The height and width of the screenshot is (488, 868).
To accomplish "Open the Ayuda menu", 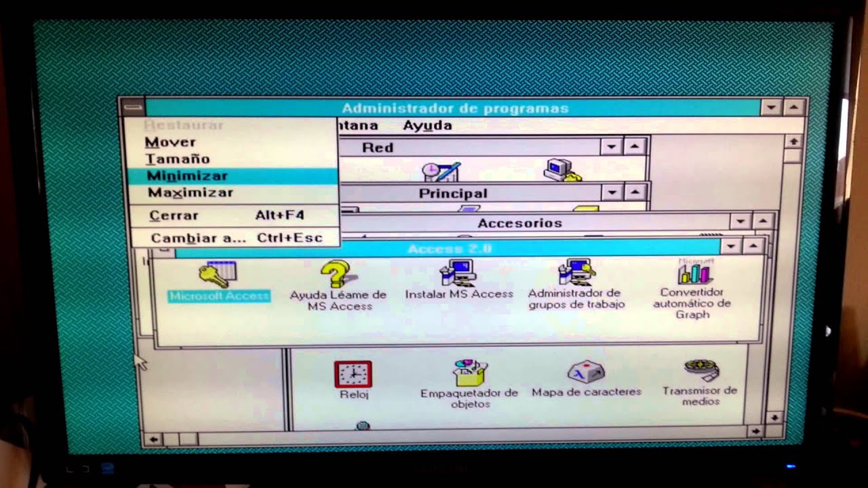I will click(x=427, y=125).
